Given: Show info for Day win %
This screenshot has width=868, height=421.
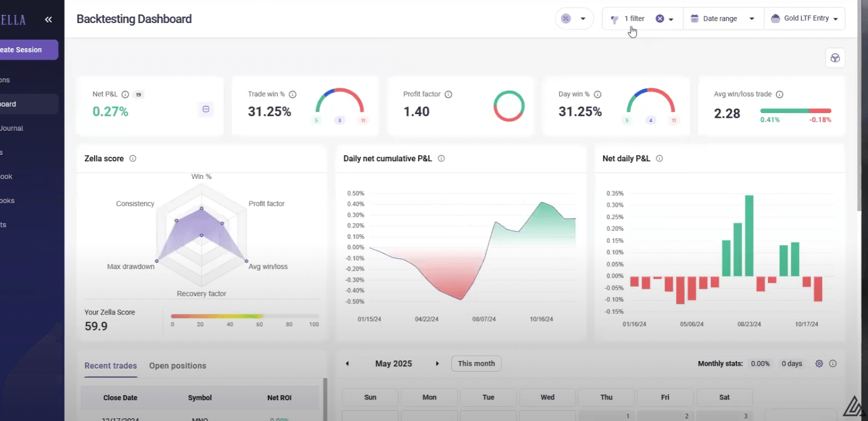Looking at the screenshot, I should pos(598,94).
